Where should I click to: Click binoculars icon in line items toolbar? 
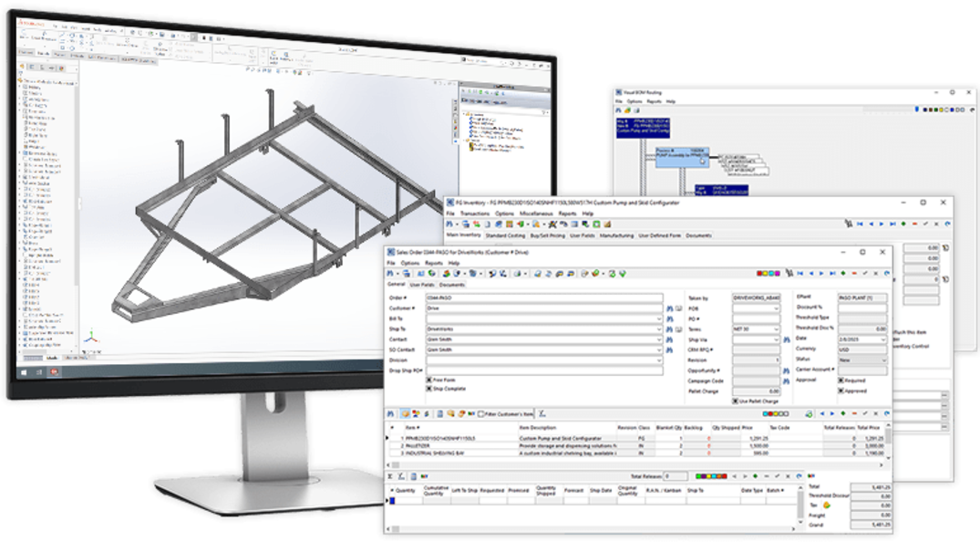click(390, 413)
